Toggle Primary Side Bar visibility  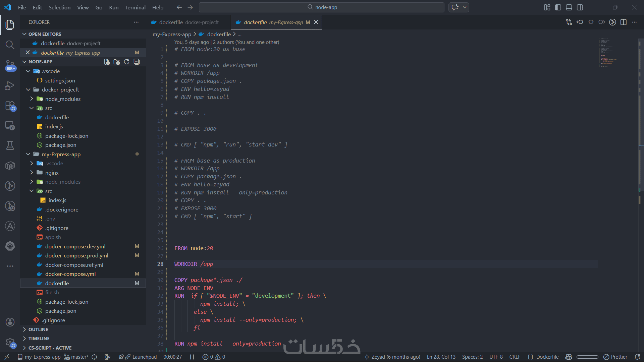558,7
